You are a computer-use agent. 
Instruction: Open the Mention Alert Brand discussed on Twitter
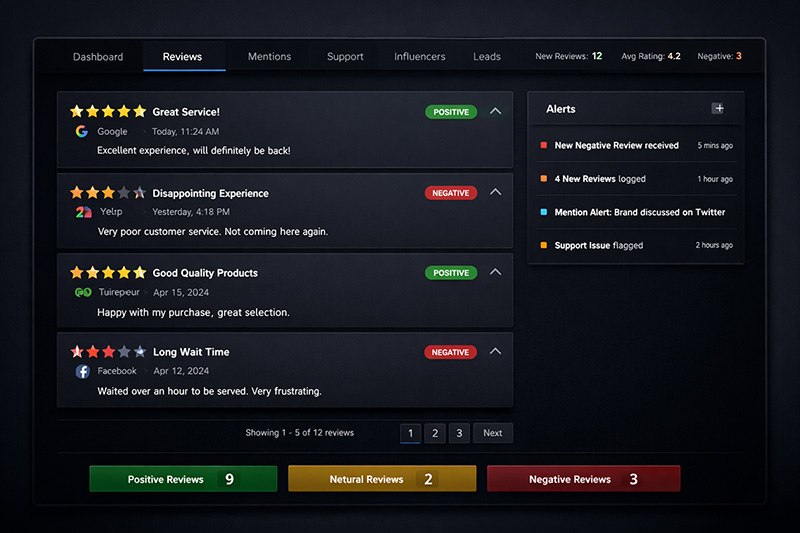636,212
